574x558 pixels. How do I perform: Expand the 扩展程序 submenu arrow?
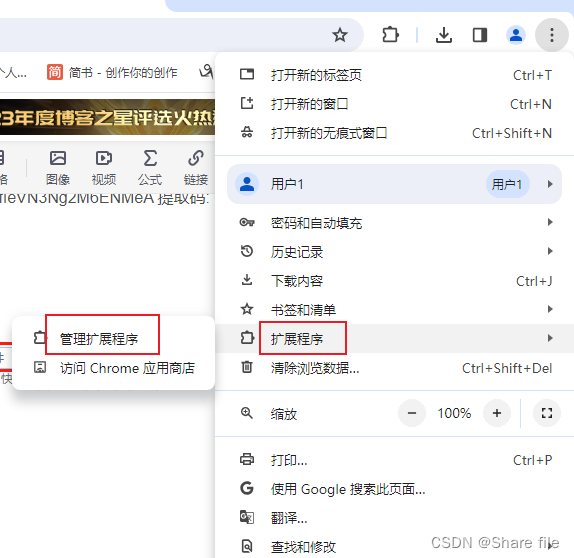pyautogui.click(x=550, y=338)
